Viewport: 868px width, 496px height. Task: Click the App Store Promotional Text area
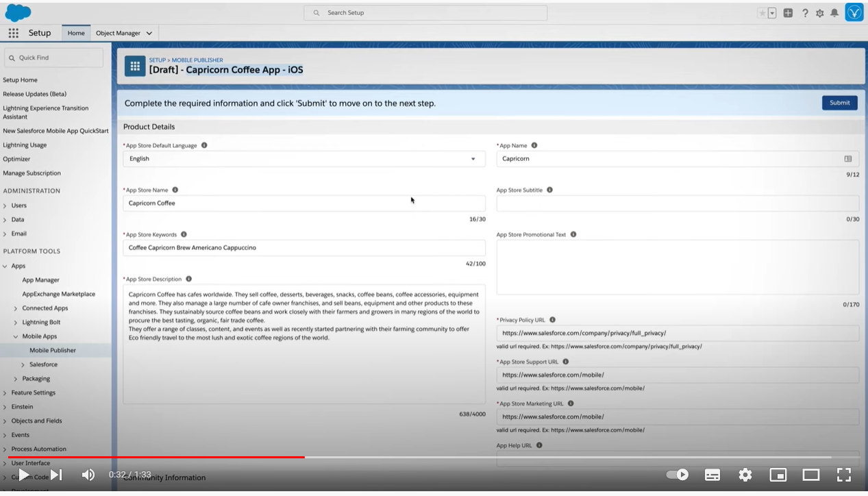tap(678, 267)
